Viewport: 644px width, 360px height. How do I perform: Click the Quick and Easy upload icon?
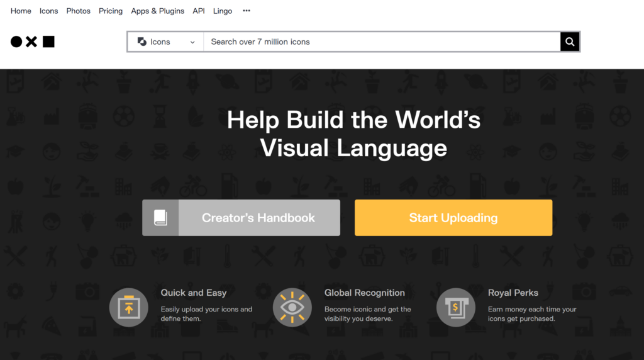[x=128, y=307]
